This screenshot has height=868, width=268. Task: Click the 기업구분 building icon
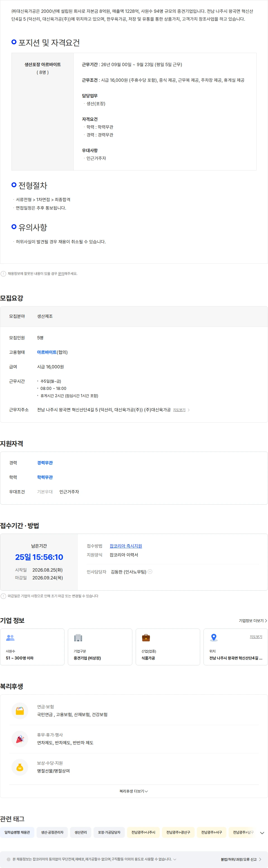[78, 637]
